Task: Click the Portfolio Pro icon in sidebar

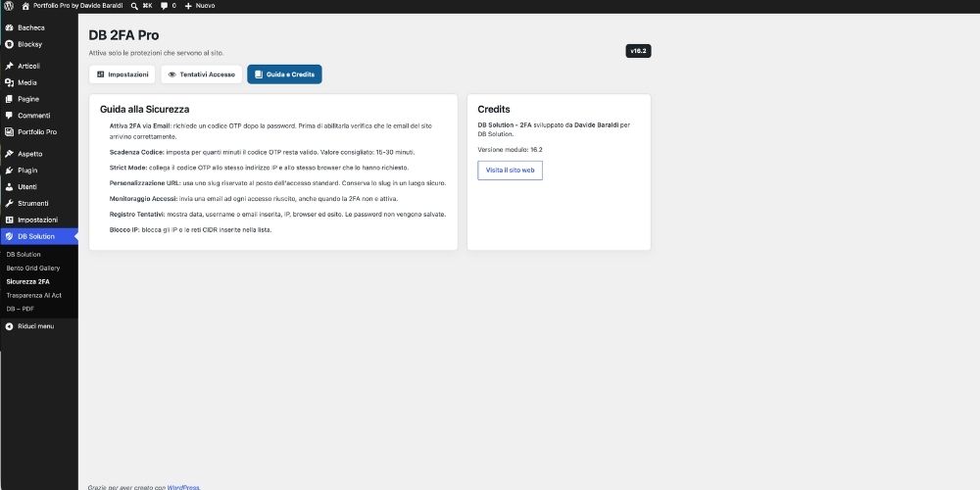Action: point(10,132)
